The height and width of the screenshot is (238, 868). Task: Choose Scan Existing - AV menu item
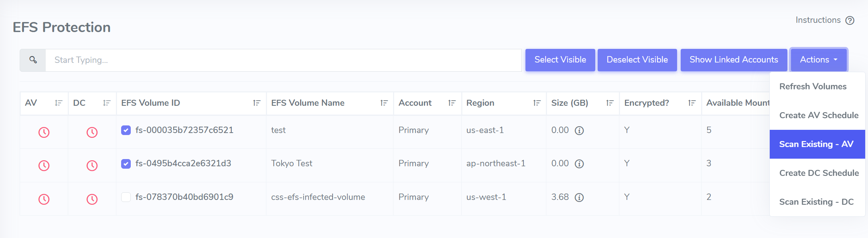(x=816, y=144)
